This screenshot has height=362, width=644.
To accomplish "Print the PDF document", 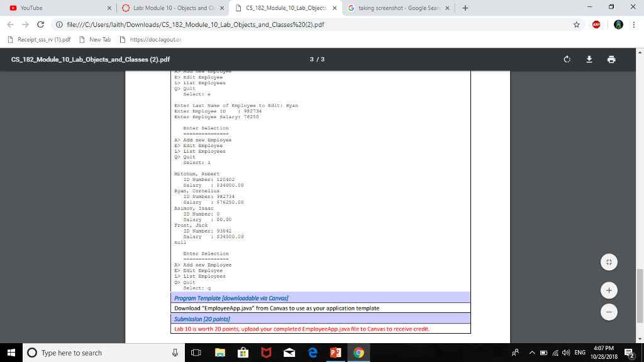I will (x=611, y=58).
